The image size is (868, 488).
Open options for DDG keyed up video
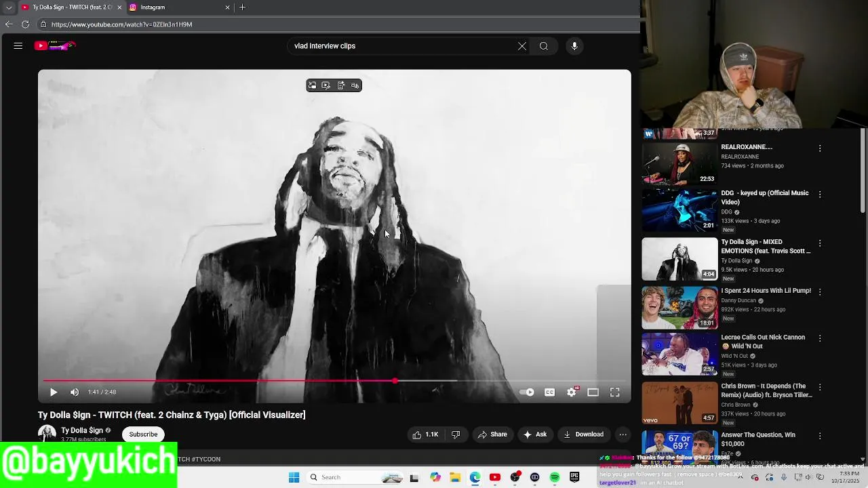[820, 194]
